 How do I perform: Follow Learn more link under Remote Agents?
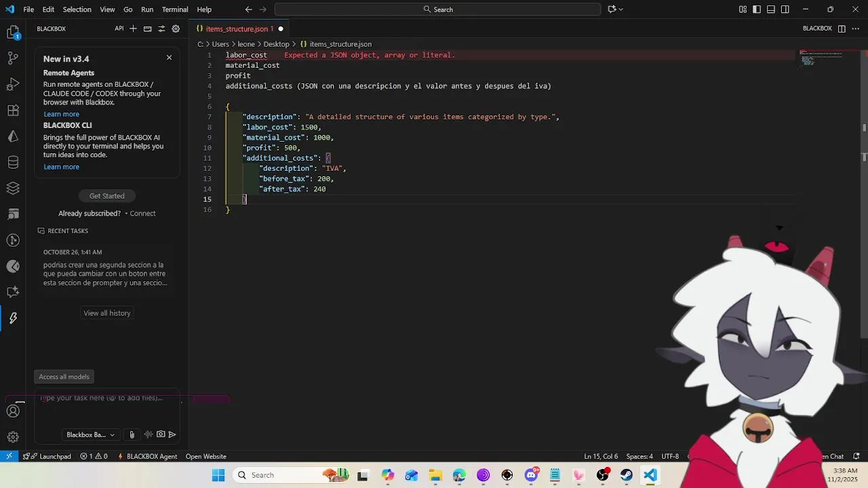tap(61, 114)
